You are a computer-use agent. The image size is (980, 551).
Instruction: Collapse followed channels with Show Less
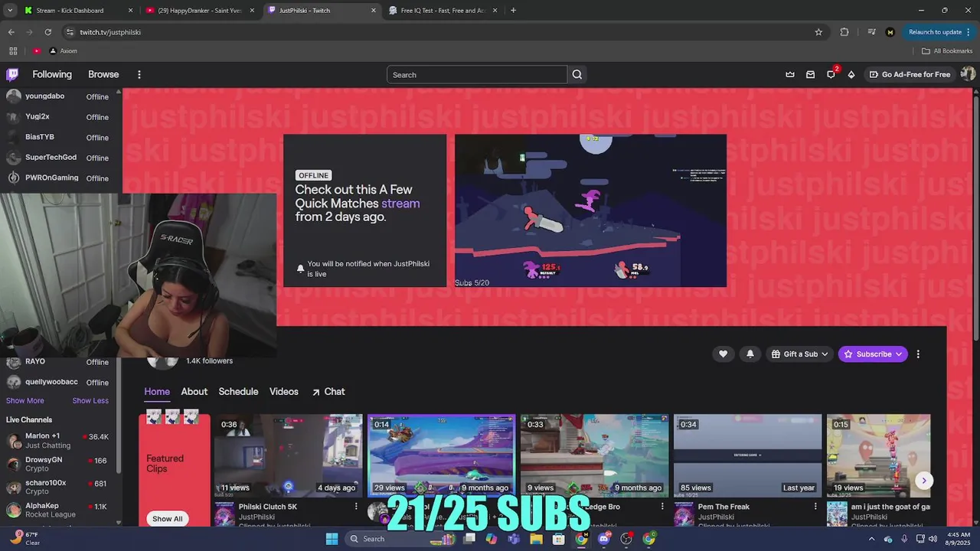(90, 400)
